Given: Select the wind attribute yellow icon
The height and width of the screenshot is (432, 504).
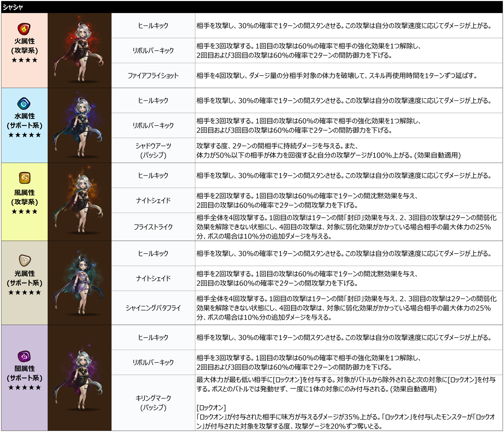Looking at the screenshot, I should (25, 178).
